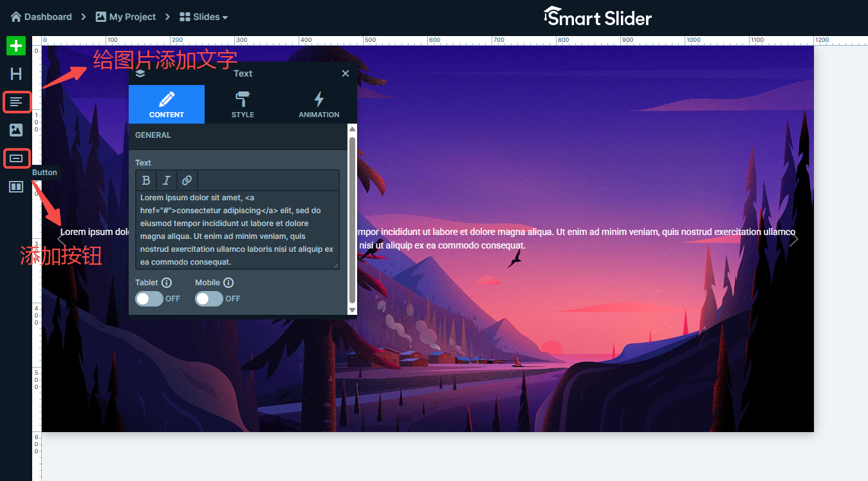
Task: Switch to the STYLE tab
Action: (243, 104)
